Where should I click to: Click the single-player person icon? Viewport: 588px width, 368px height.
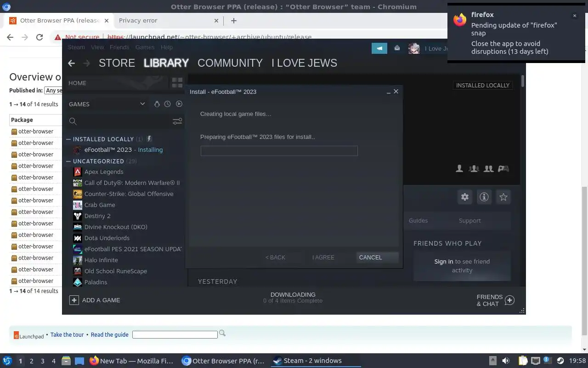(459, 169)
